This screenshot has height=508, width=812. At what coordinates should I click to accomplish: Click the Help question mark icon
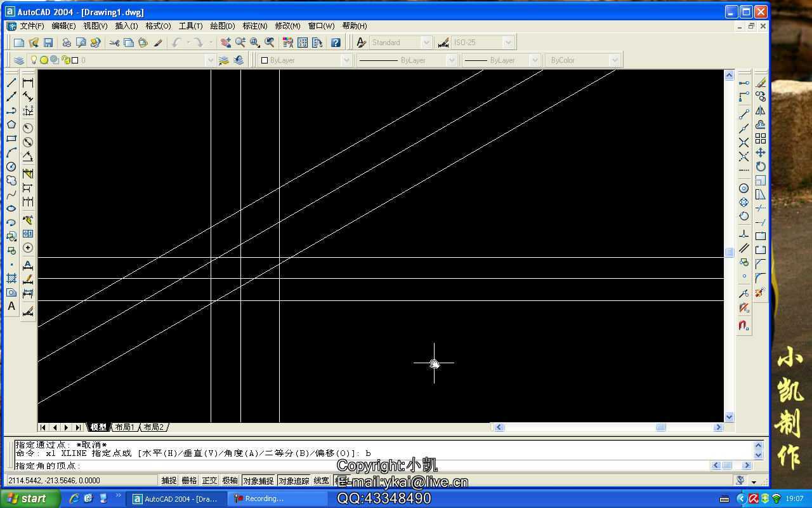(x=336, y=43)
